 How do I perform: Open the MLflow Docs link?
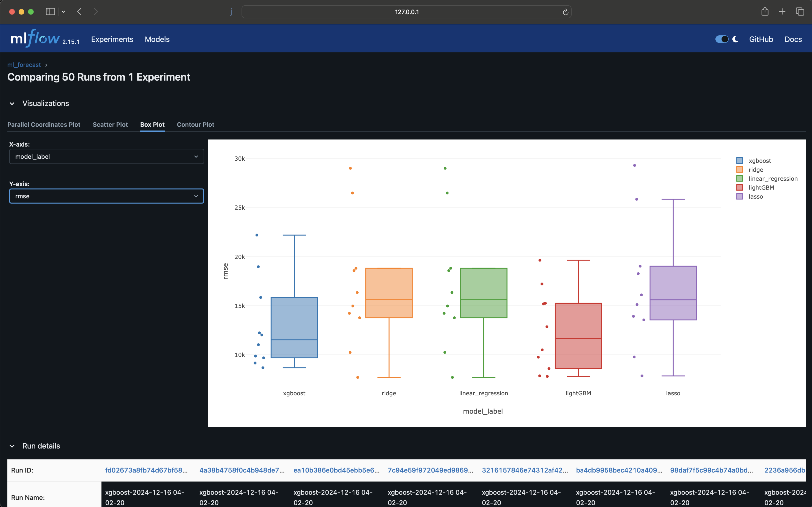[793, 39]
